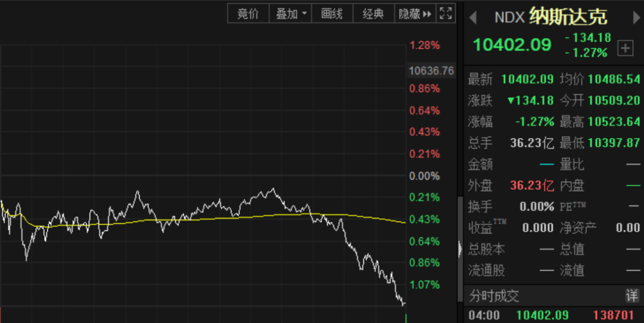The width and height of the screenshot is (644, 323).
Task: Click the 0.00% baseline axis label
Action: point(425,176)
